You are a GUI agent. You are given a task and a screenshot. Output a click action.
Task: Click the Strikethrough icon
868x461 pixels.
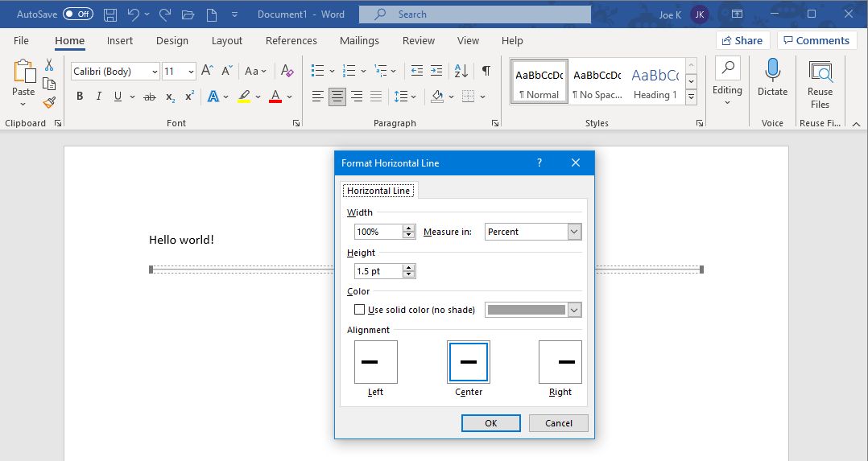[x=150, y=97]
